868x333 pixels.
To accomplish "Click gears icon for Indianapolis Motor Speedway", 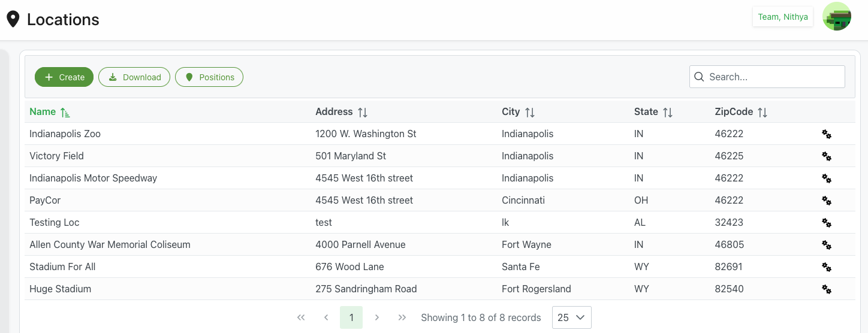I will (x=827, y=178).
